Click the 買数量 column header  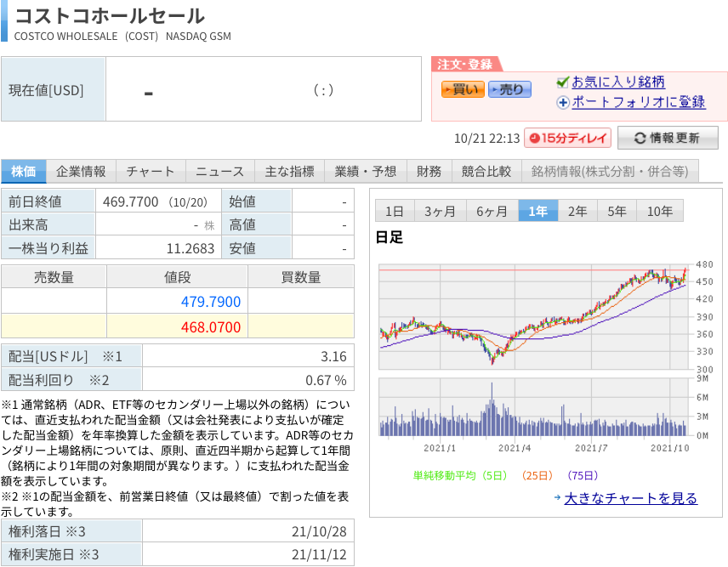pos(301,277)
